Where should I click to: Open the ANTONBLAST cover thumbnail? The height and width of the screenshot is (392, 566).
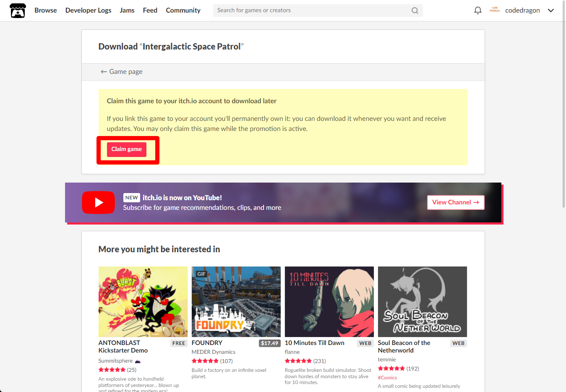tap(143, 302)
